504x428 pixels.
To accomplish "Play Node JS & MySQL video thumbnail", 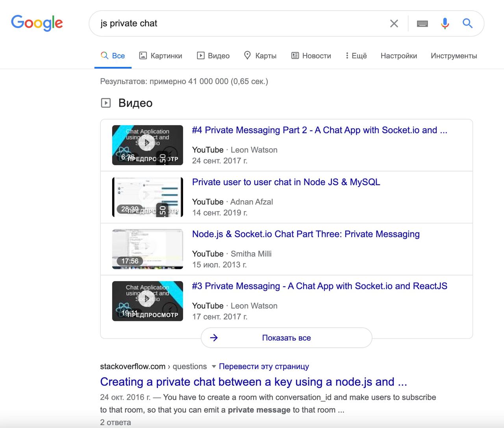I will click(x=148, y=197).
